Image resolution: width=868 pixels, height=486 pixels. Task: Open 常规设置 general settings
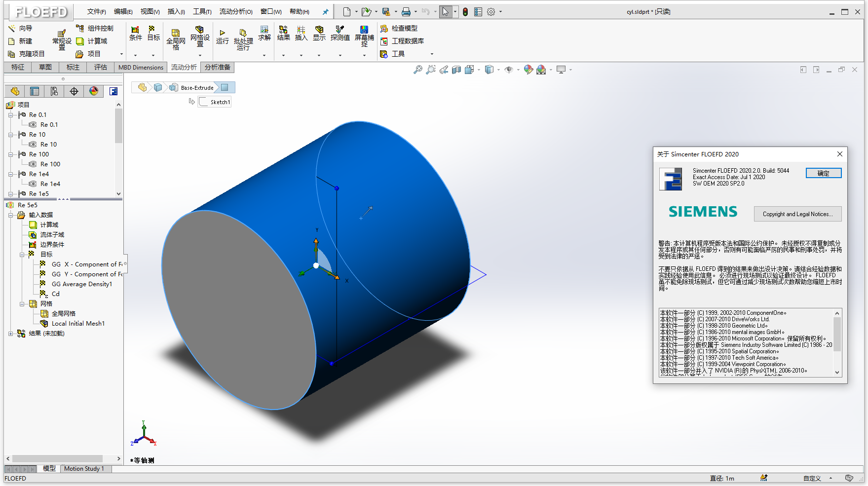click(x=62, y=40)
